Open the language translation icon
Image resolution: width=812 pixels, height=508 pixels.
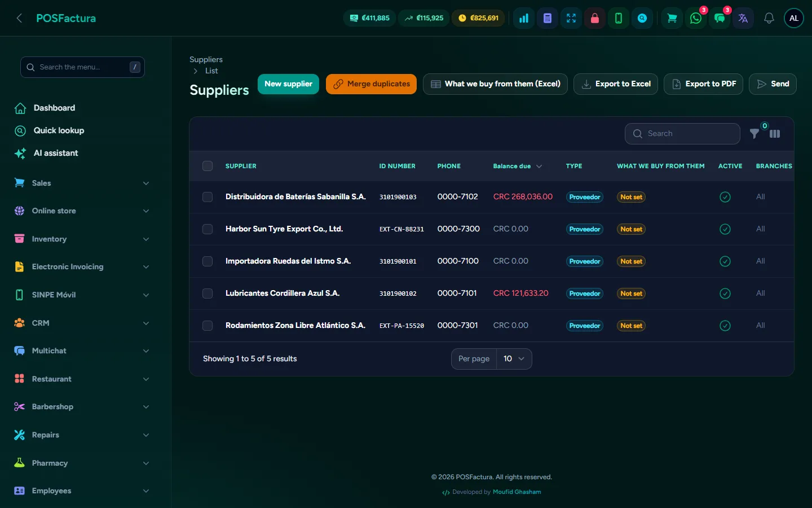743,18
